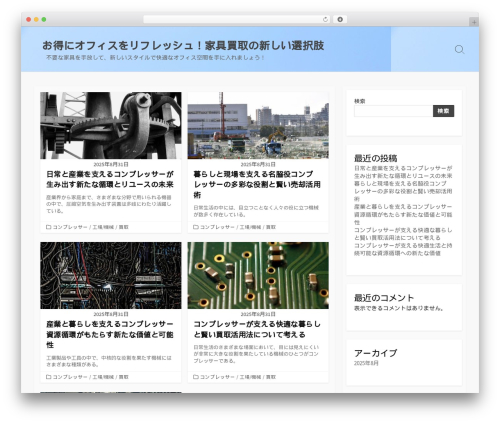
Task: Click folder icon under first post
Action: pos(49,227)
